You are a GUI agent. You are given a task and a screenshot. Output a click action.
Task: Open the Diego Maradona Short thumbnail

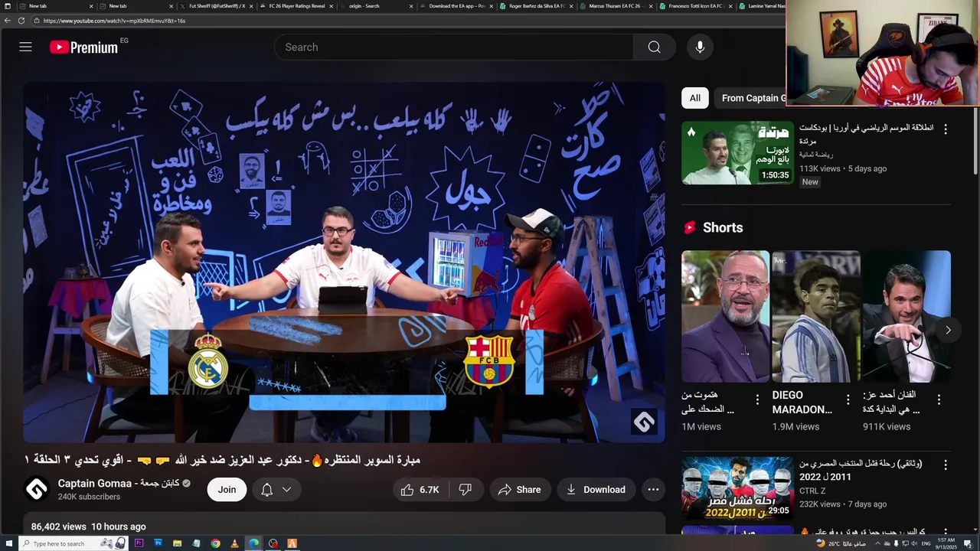click(816, 317)
